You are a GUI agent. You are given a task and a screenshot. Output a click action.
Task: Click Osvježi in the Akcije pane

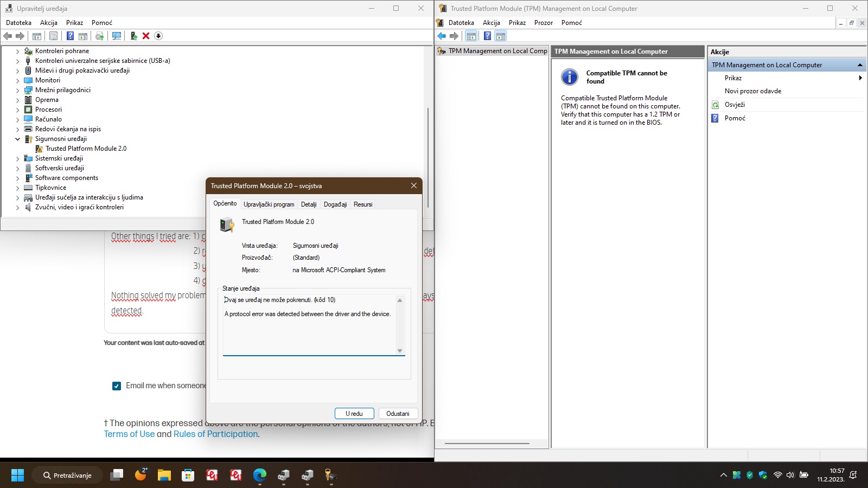[x=735, y=105]
